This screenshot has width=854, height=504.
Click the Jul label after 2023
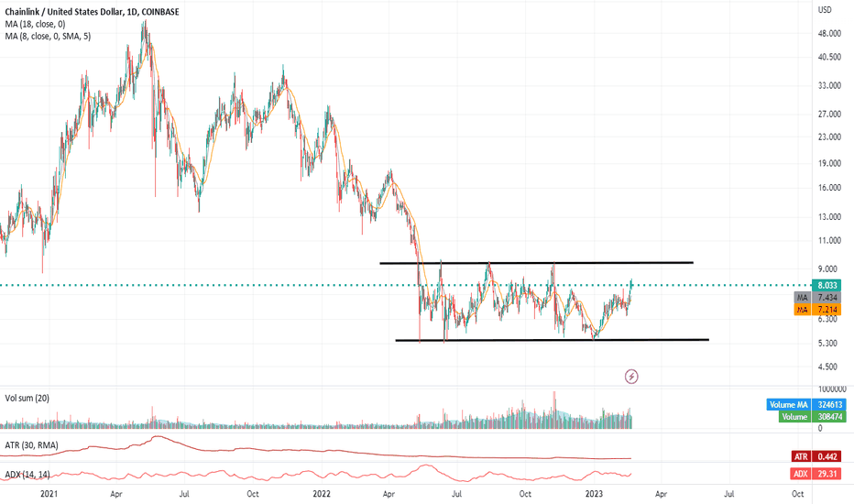pyautogui.click(x=729, y=494)
